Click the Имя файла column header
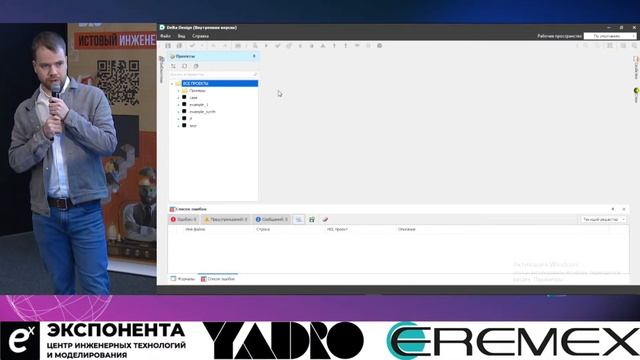The height and width of the screenshot is (360, 640). tap(196, 229)
